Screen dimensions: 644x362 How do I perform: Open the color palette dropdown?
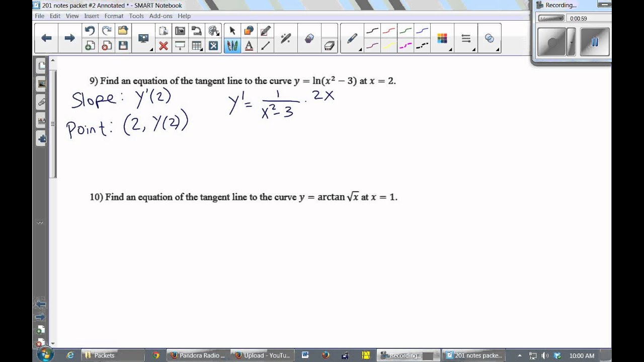pyautogui.click(x=442, y=39)
